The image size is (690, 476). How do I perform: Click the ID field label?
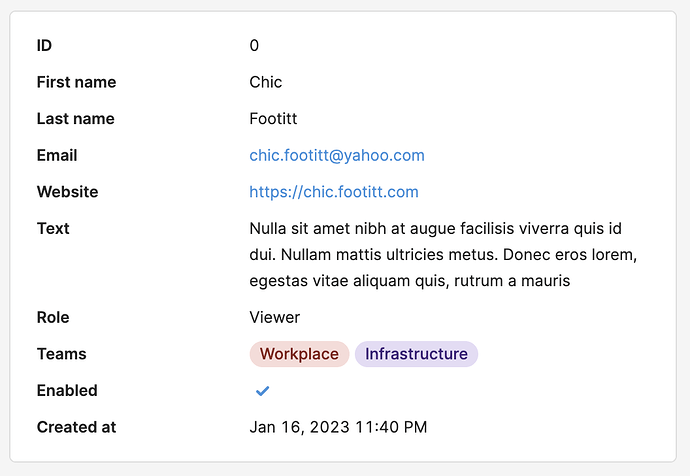click(x=44, y=45)
